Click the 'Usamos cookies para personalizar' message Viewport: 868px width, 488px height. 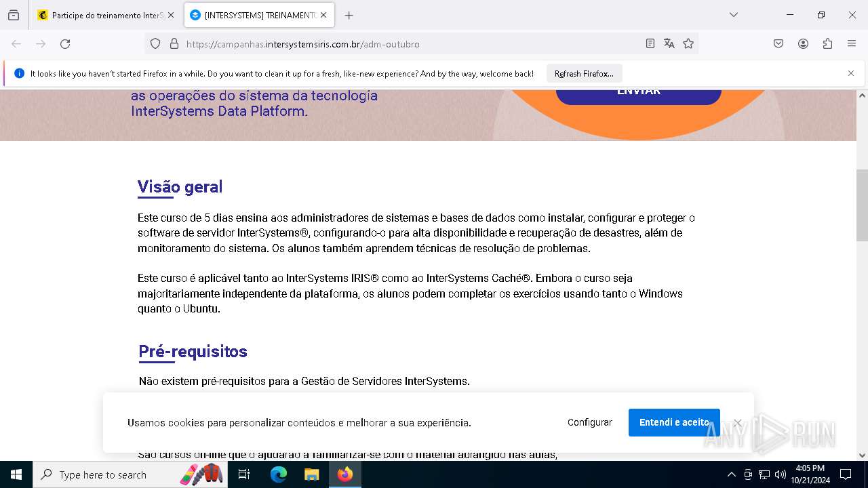tap(299, 423)
